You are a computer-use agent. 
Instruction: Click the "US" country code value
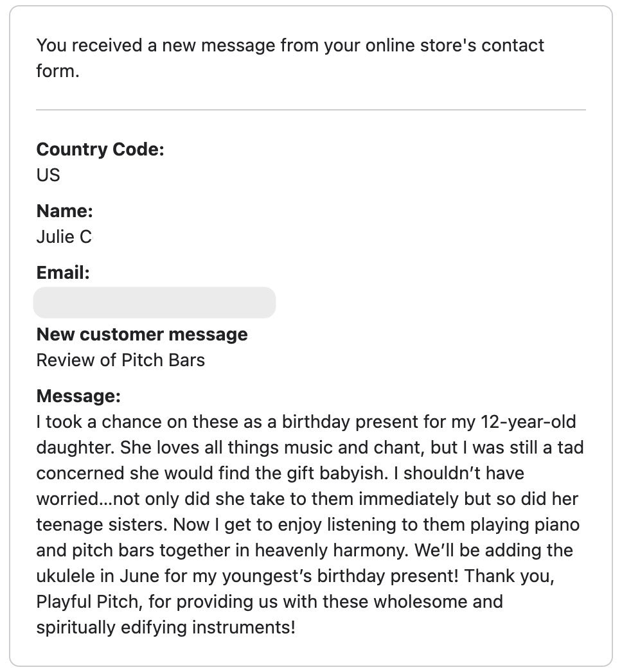(48, 175)
